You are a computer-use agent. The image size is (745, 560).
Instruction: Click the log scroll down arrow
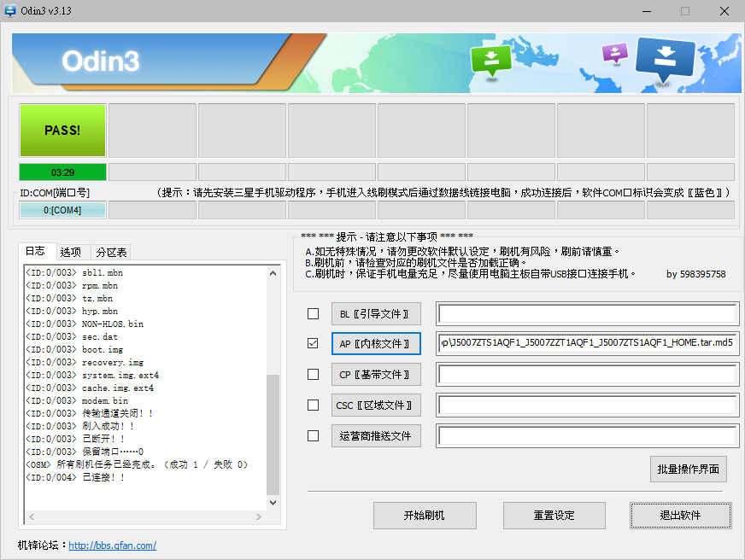[273, 503]
